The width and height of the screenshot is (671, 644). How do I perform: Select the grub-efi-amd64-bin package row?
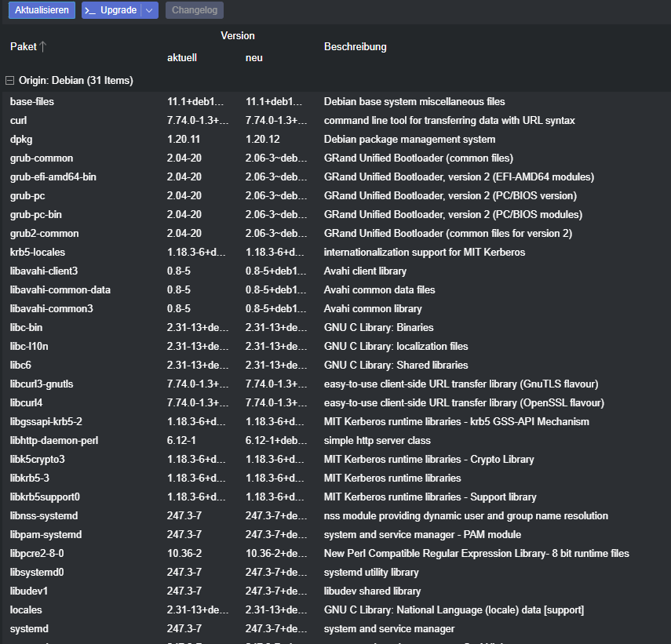point(337,176)
